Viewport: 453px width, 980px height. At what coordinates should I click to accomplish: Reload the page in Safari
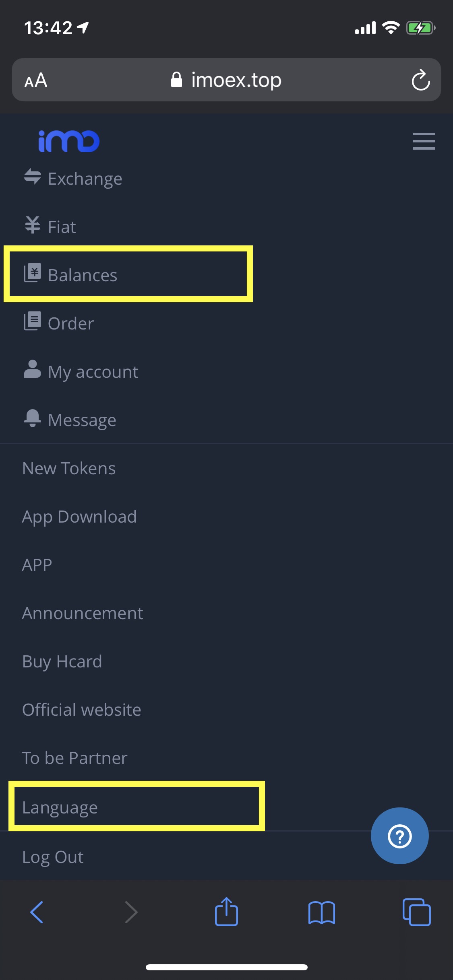click(420, 80)
